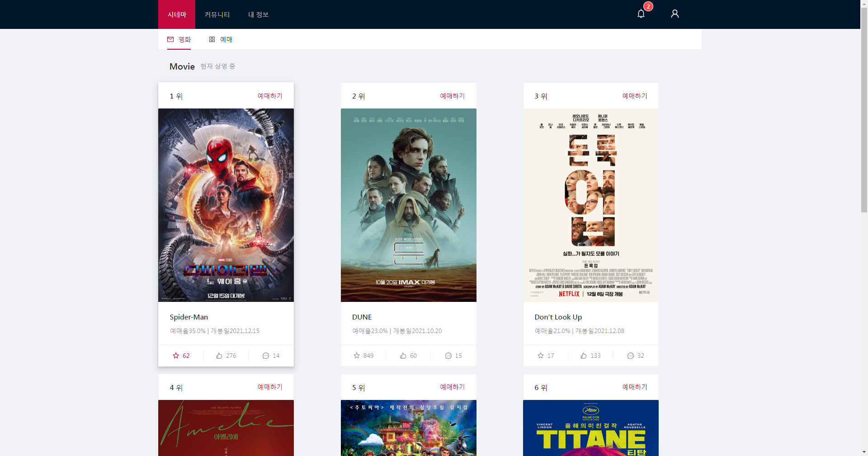Click the '2 위' rank label
Viewport: 868px width, 456px height.
click(x=359, y=96)
